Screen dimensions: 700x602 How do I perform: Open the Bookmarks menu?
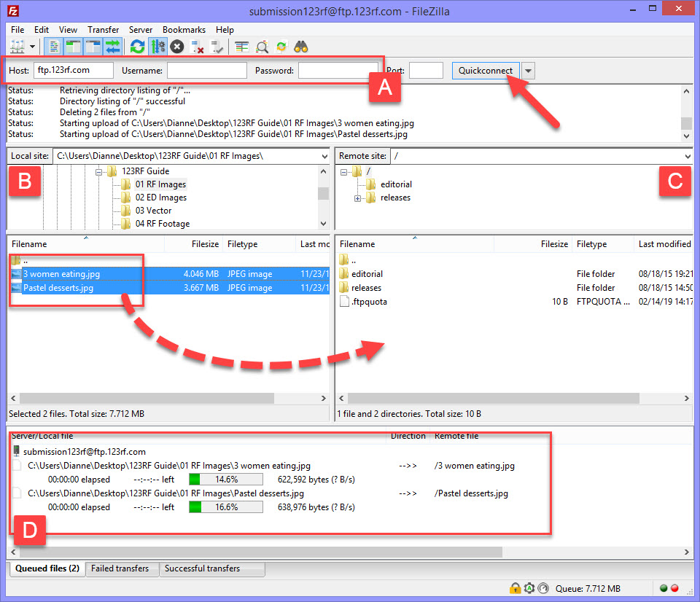[x=184, y=29]
